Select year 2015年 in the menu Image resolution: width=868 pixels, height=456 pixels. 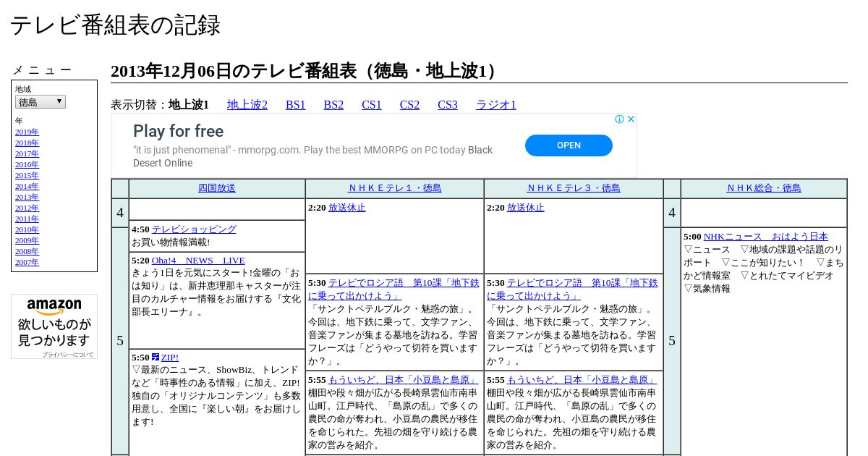(27, 175)
